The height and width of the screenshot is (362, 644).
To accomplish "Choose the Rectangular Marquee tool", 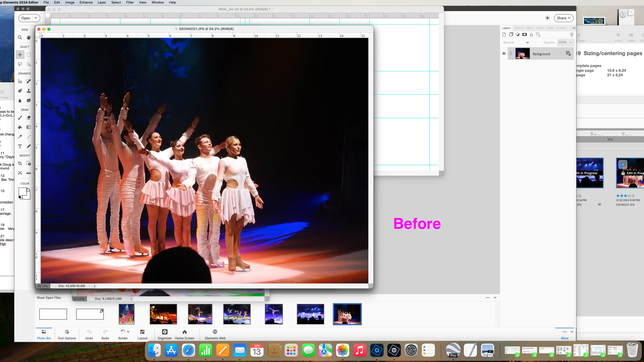I will (x=29, y=55).
